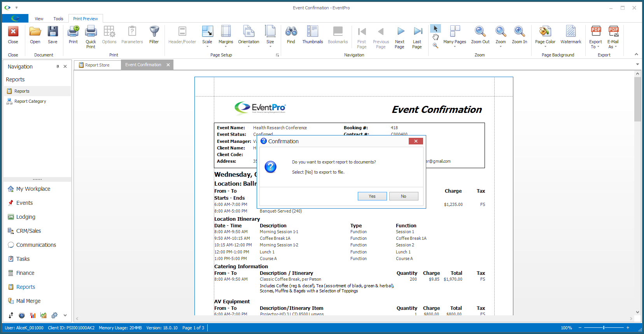644x334 pixels.
Task: Open the Page Setup dialog launcher
Action: 277,55
